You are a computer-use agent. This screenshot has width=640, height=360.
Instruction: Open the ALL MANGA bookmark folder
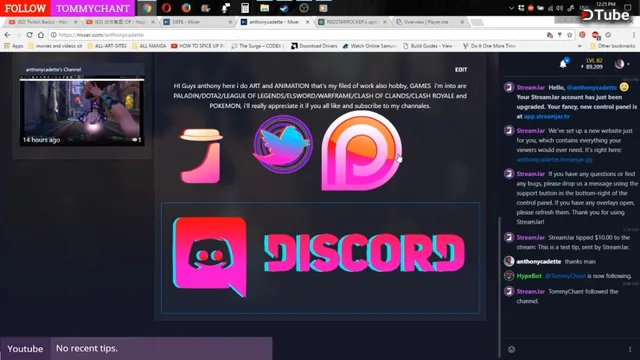tap(149, 46)
